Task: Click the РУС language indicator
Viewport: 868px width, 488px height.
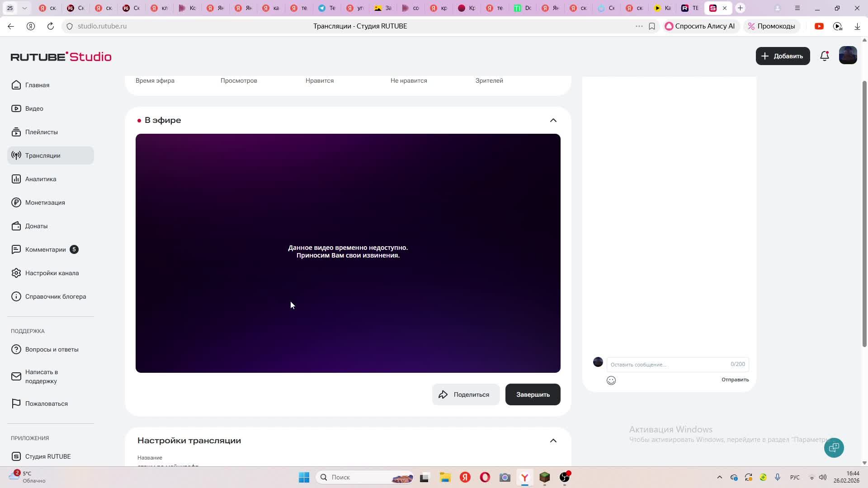Action: pyautogui.click(x=795, y=477)
